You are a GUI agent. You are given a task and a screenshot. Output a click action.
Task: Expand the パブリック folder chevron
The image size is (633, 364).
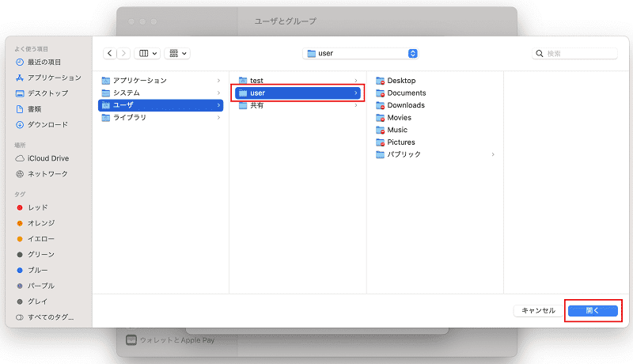493,154
